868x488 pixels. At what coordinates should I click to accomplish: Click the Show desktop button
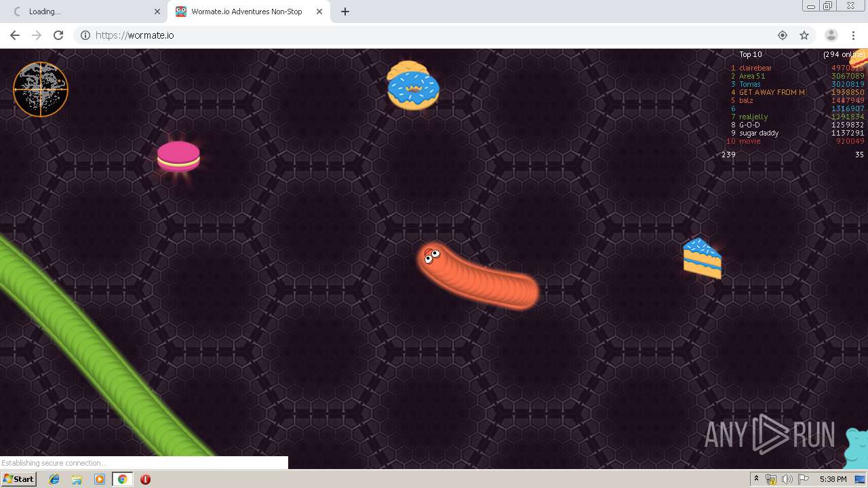pos(861,479)
